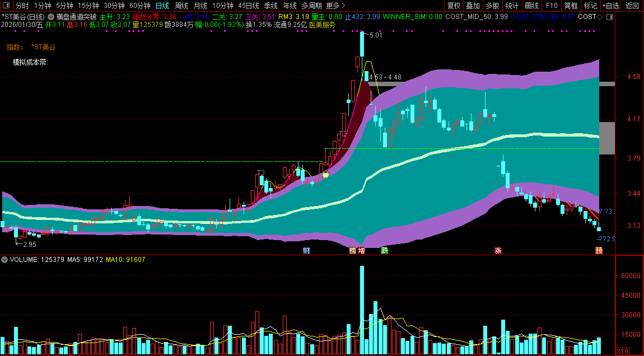The height and width of the screenshot is (356, 644).
Task: Click the 预 forecast event marker
Action: [x=599, y=250]
